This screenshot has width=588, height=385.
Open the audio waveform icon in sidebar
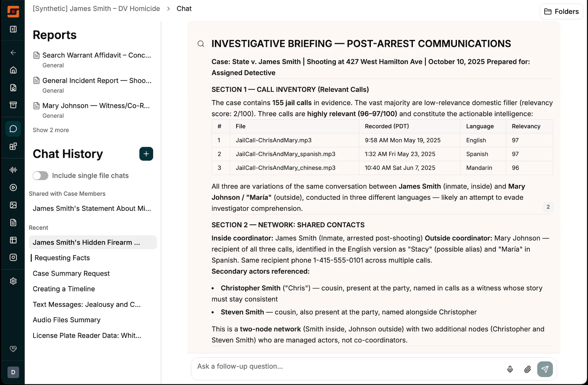point(13,170)
